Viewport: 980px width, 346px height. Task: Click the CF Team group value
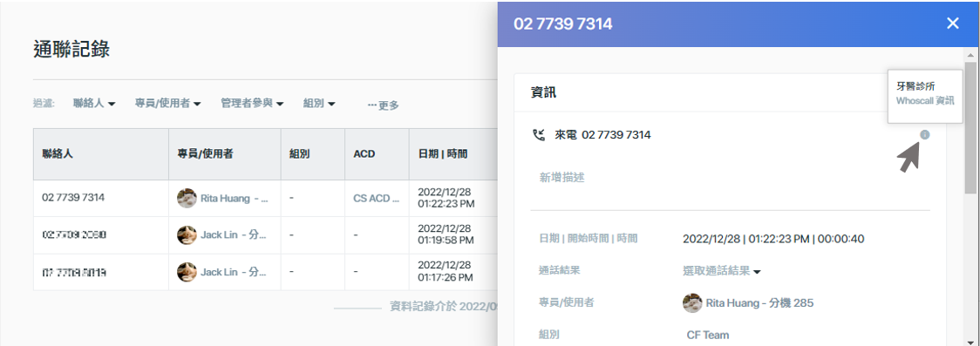707,336
